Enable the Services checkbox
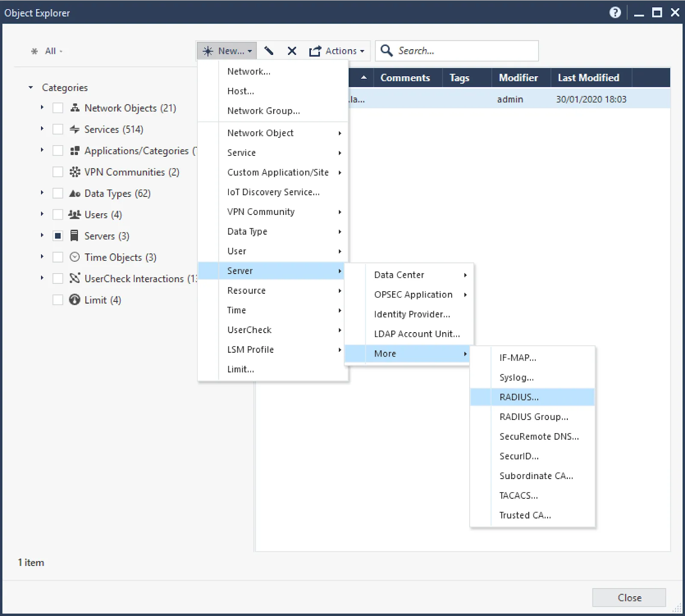The height and width of the screenshot is (616, 685). (58, 129)
